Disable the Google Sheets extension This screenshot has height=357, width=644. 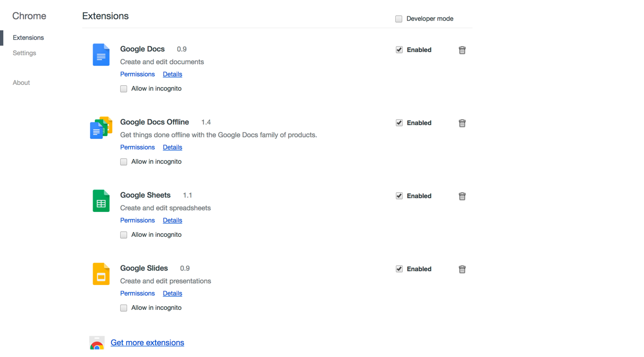399,196
